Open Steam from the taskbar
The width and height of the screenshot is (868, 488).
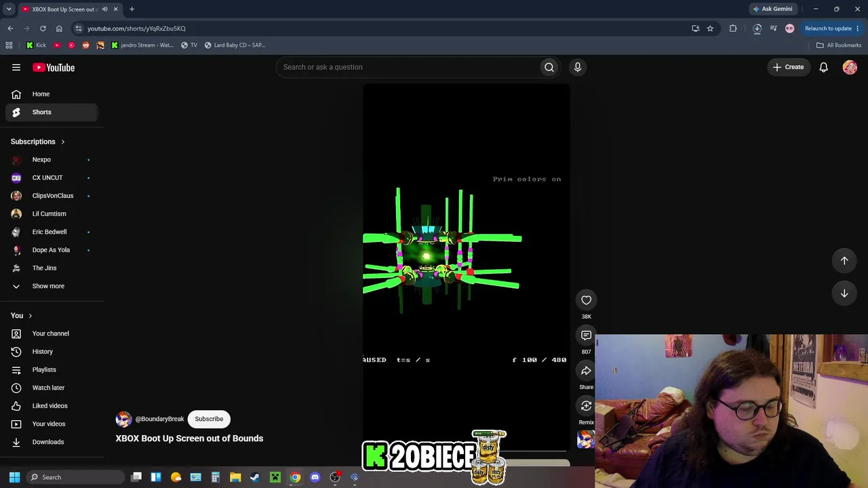point(255,477)
